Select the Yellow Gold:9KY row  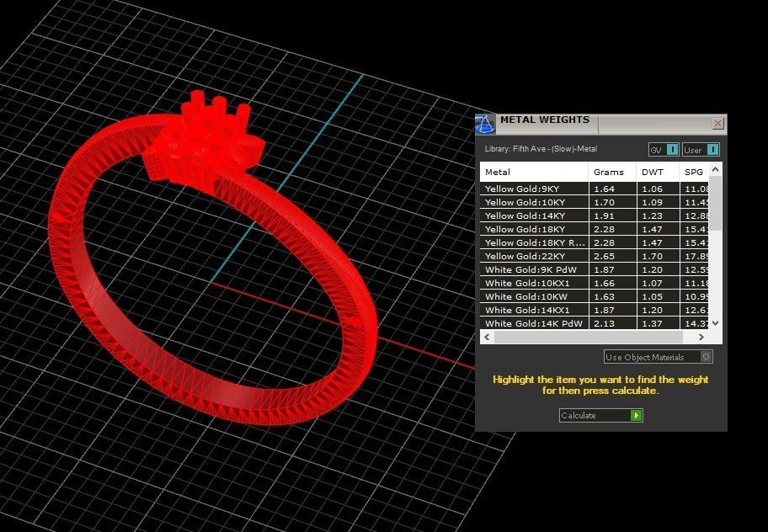point(595,189)
